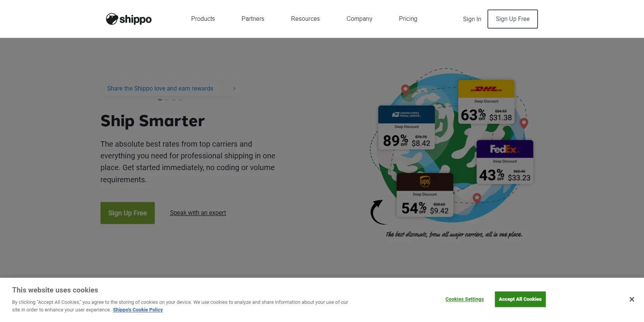Click 'The best discounts, from all major carriers' caption

(454, 234)
